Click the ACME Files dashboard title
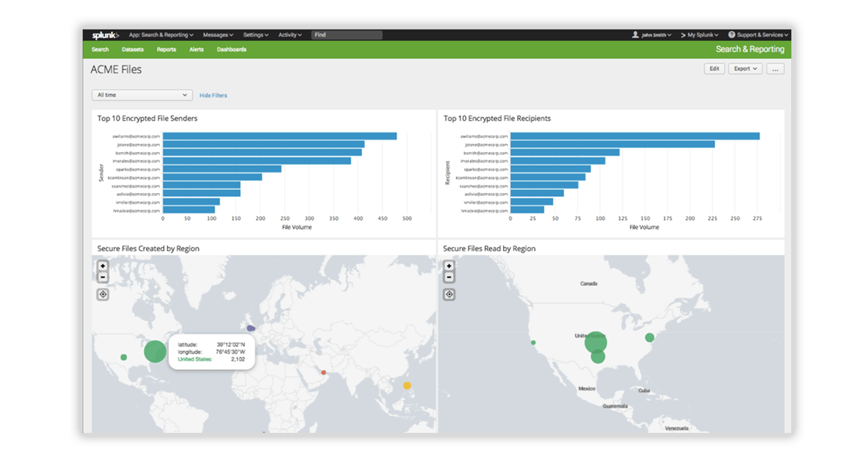Screen dimensions: 868x462 click(116, 70)
